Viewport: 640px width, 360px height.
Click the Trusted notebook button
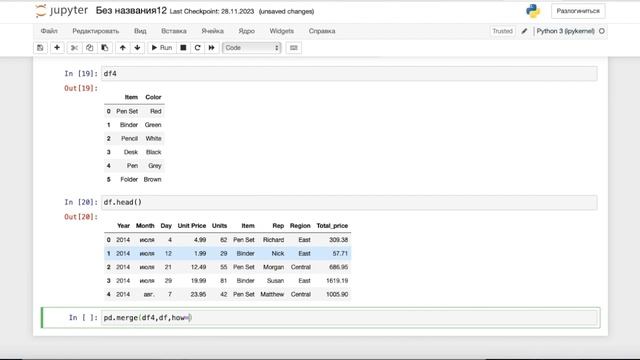point(502,31)
